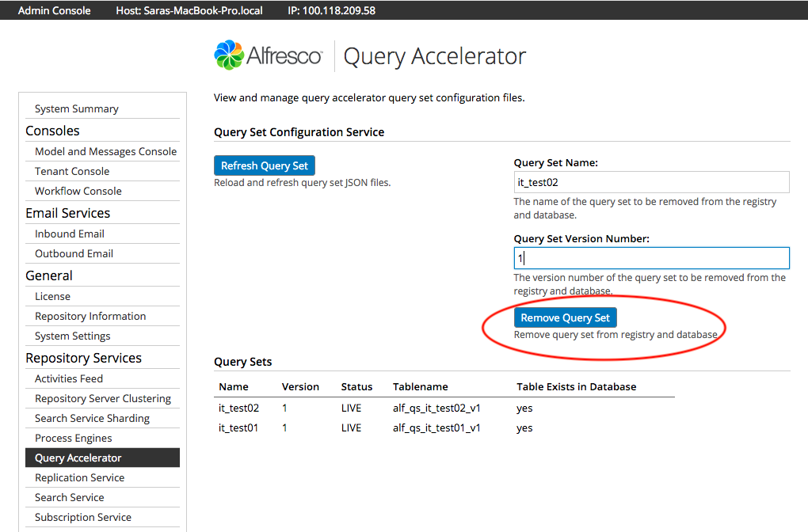Focus the Query Set Version Number field
The width and height of the screenshot is (808, 532).
[651, 257]
